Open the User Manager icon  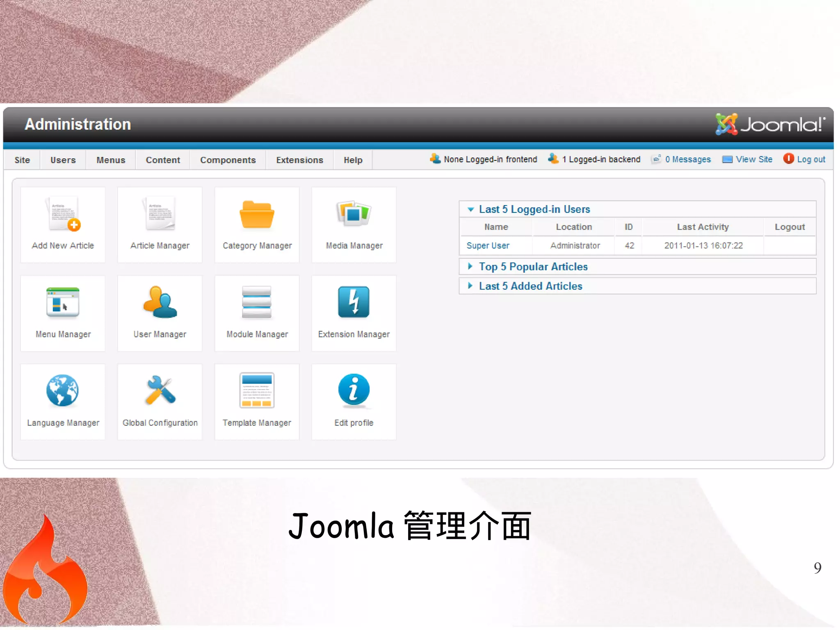click(160, 302)
